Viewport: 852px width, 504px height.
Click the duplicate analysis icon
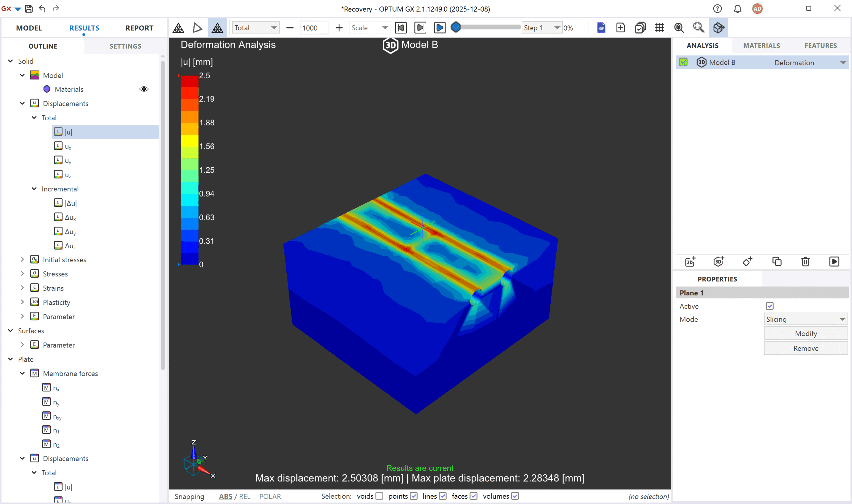point(776,261)
